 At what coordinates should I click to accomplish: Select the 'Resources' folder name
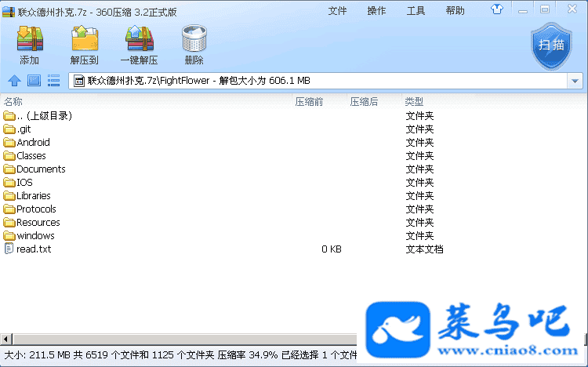click(x=38, y=223)
